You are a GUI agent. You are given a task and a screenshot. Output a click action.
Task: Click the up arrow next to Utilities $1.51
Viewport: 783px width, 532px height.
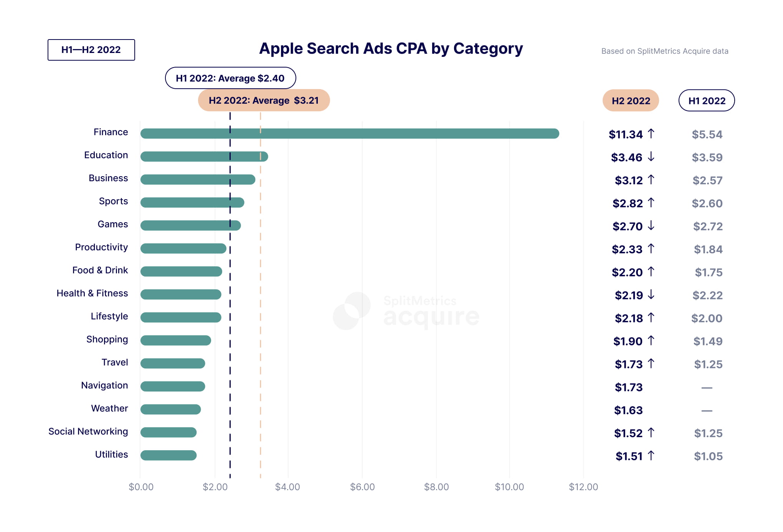pyautogui.click(x=651, y=456)
